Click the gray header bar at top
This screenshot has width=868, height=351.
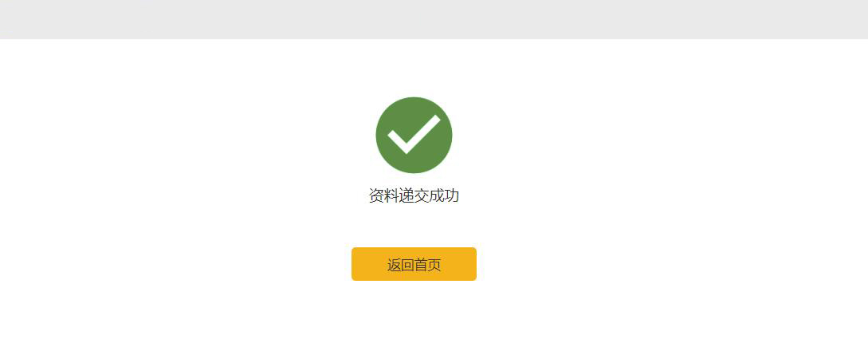click(x=434, y=19)
